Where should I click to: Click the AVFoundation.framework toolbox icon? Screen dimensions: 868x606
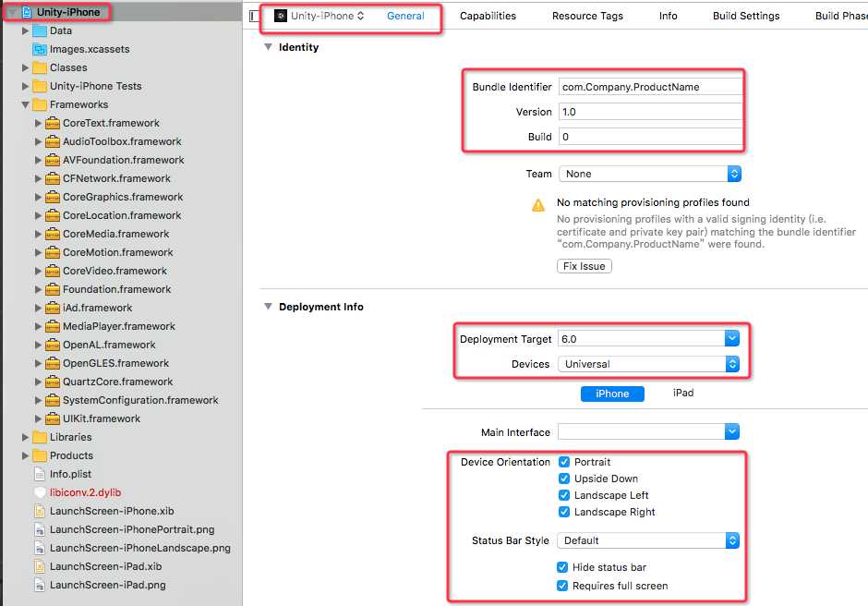pyautogui.click(x=53, y=160)
